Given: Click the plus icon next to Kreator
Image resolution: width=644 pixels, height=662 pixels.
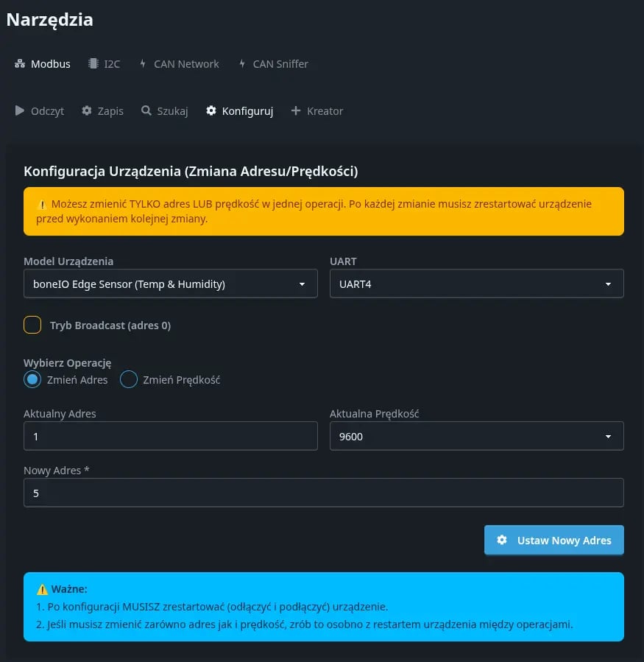Looking at the screenshot, I should [x=295, y=110].
